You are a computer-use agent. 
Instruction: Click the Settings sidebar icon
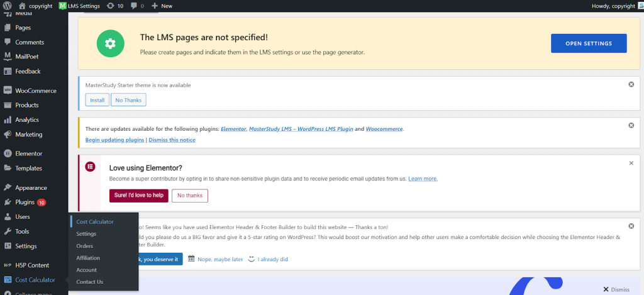[x=8, y=246]
